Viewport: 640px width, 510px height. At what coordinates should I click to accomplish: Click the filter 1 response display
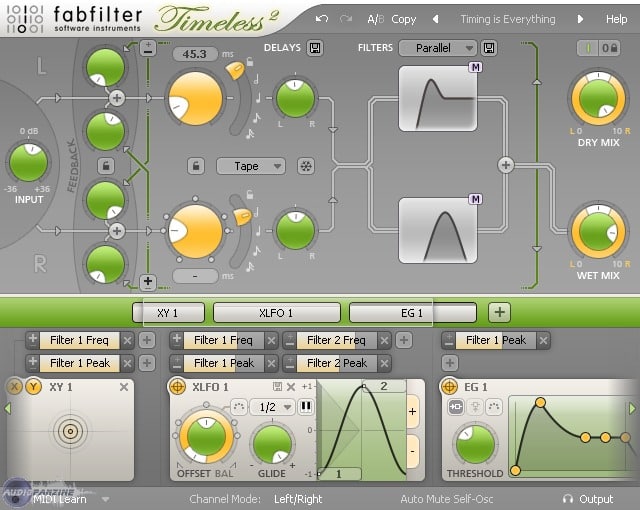[x=438, y=98]
